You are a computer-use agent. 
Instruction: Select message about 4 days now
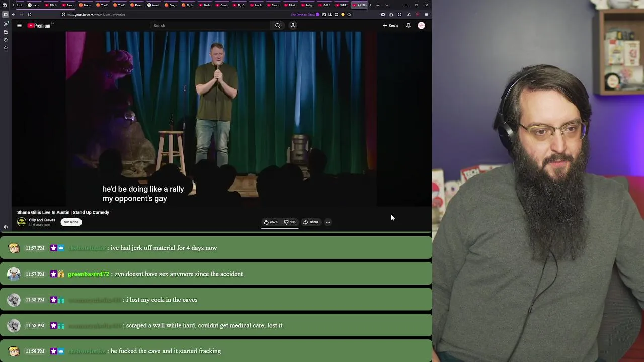click(164, 248)
